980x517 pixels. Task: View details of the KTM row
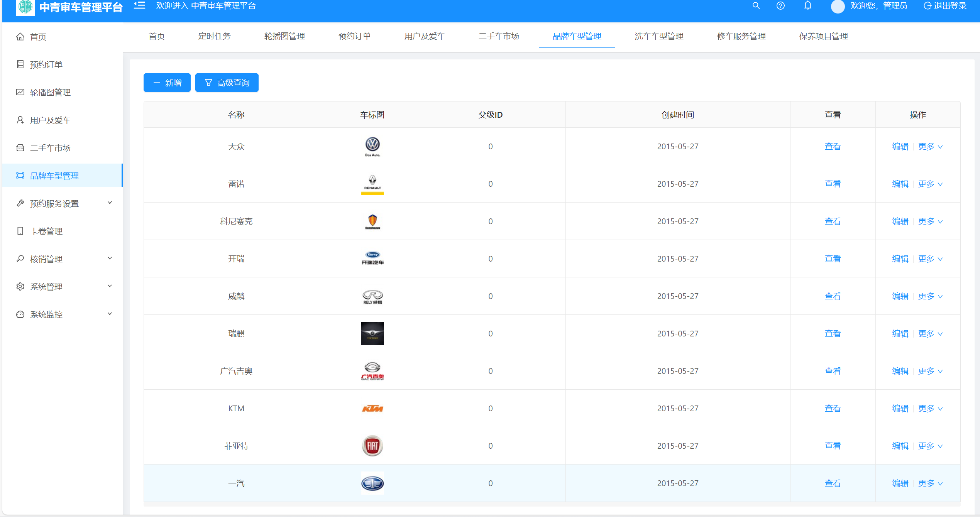[x=833, y=409]
